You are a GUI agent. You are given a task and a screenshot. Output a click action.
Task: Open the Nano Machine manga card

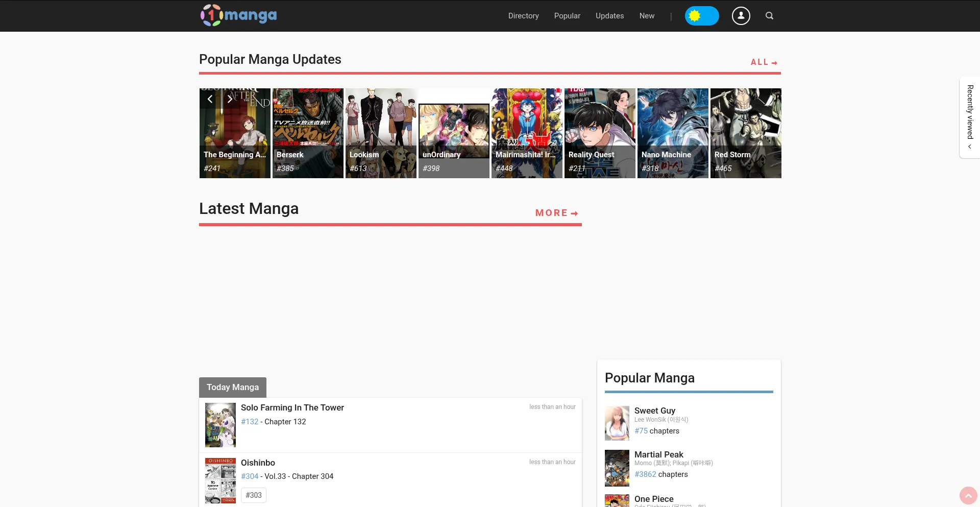tap(673, 133)
